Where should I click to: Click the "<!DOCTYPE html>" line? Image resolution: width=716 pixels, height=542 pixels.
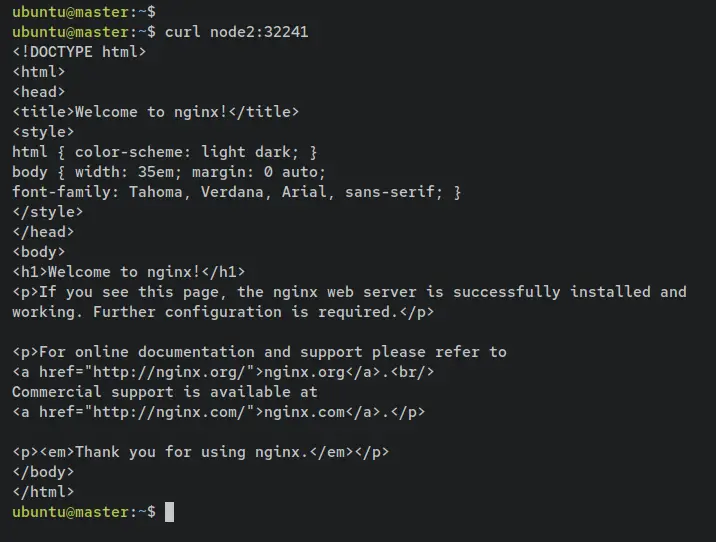tap(79, 52)
